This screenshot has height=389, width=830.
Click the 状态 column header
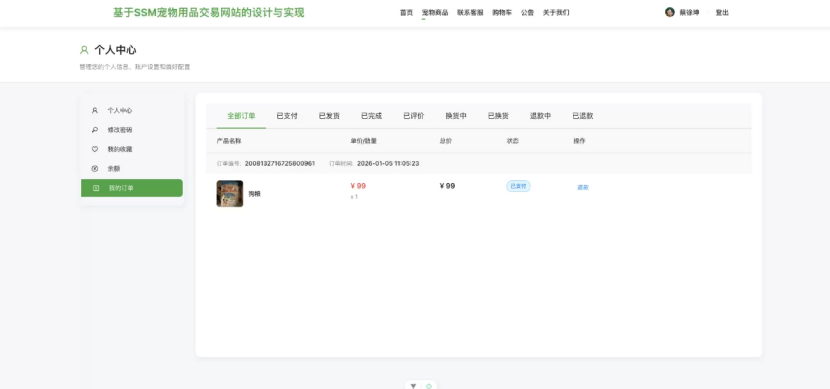click(x=512, y=141)
